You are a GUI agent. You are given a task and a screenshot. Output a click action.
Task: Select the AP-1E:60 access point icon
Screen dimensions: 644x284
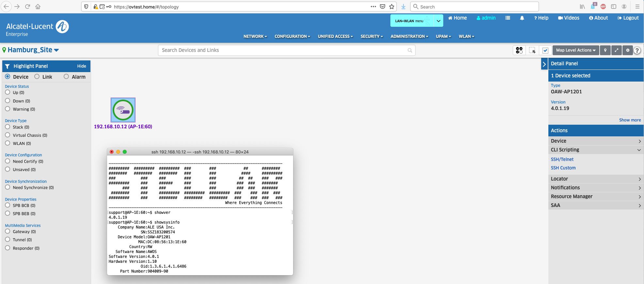[123, 110]
